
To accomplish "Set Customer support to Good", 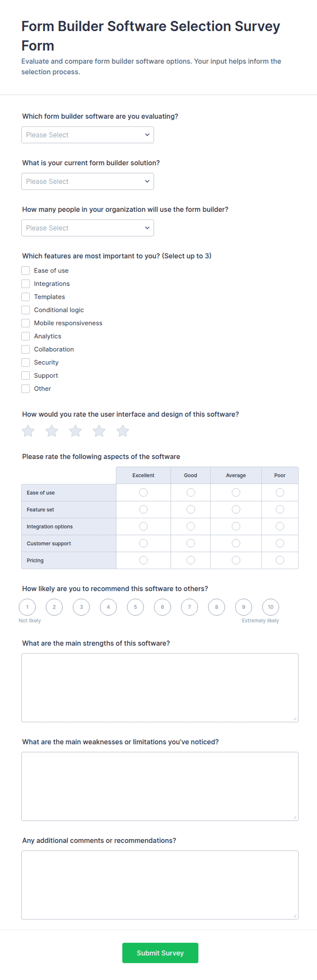I will point(191,543).
